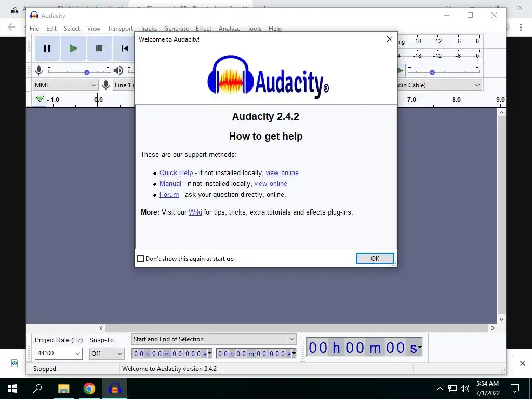Click the Stop transport button

click(x=99, y=48)
